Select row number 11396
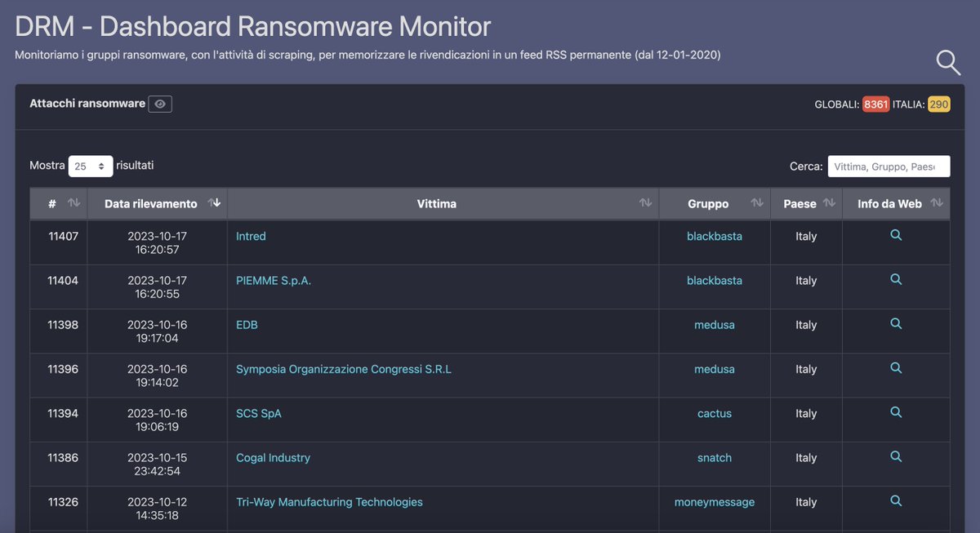This screenshot has height=533, width=980. tap(63, 369)
